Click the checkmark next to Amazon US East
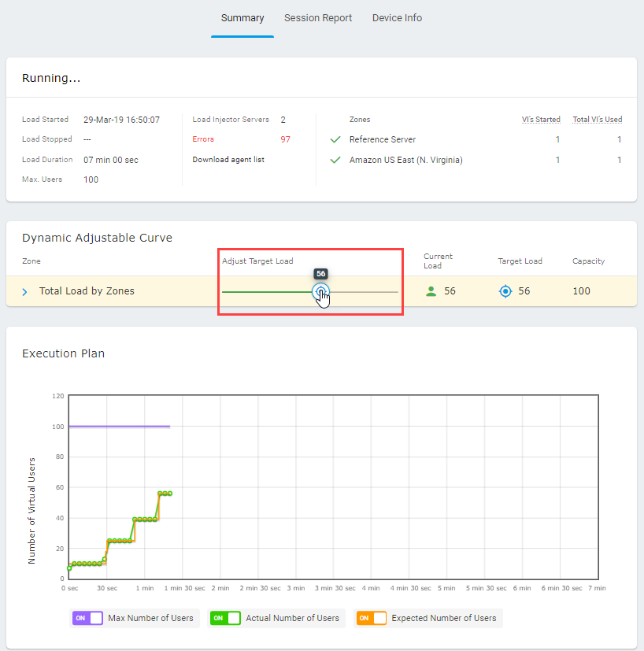Image resolution: width=644 pixels, height=651 pixels. (x=335, y=160)
